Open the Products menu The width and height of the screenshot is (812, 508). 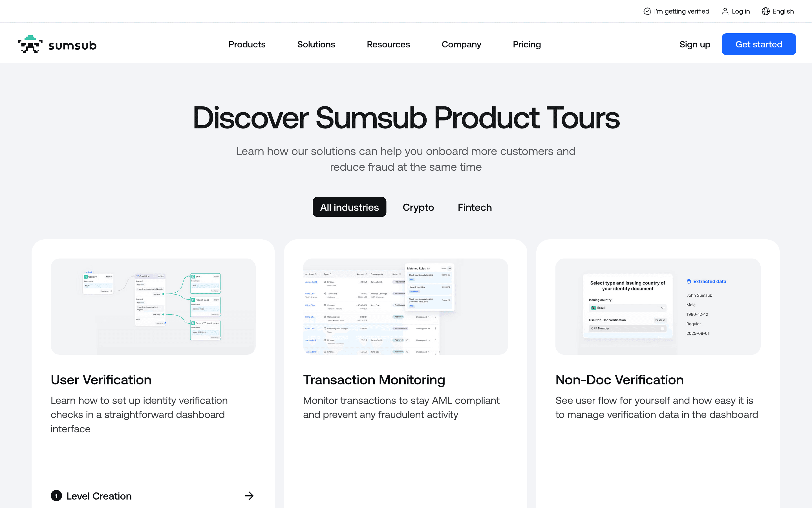coord(247,44)
